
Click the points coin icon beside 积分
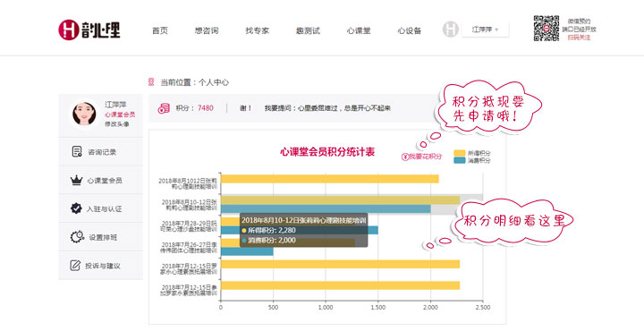[164, 108]
